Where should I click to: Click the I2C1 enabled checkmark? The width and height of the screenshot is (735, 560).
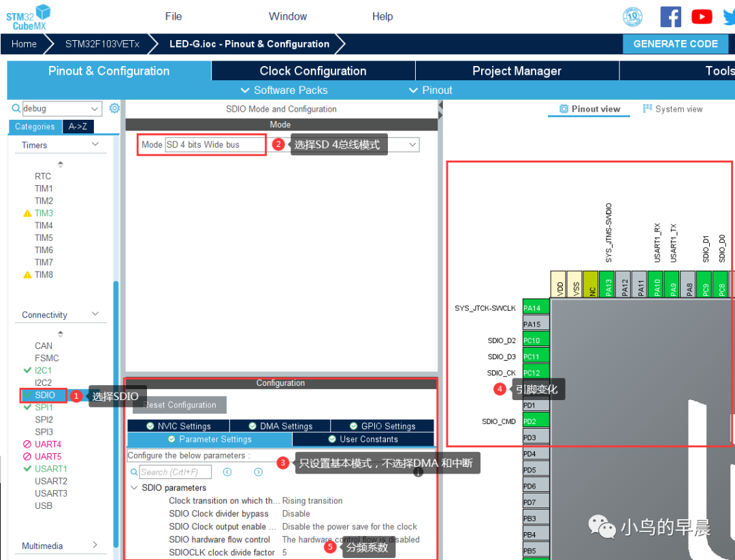point(27,370)
